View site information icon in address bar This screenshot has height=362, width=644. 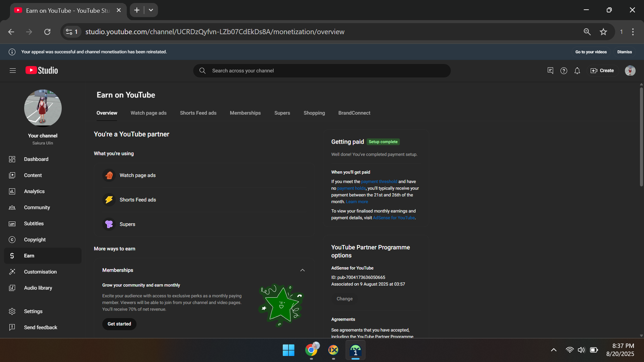click(72, 32)
